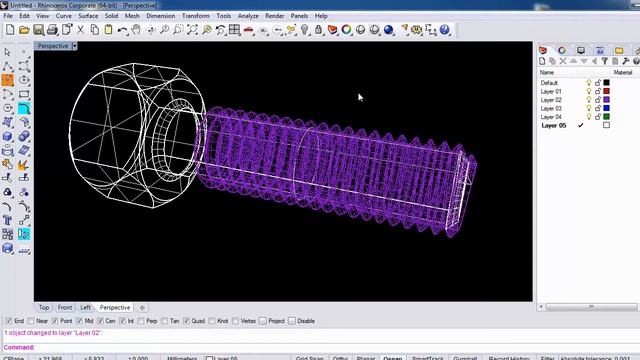
Task: Open the Analyze menu
Action: pyautogui.click(x=248, y=16)
